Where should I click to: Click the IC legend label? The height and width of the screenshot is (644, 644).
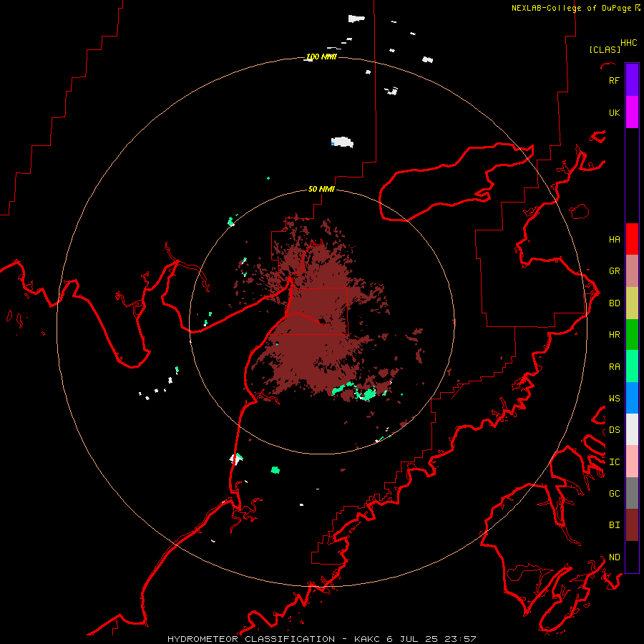click(x=614, y=462)
